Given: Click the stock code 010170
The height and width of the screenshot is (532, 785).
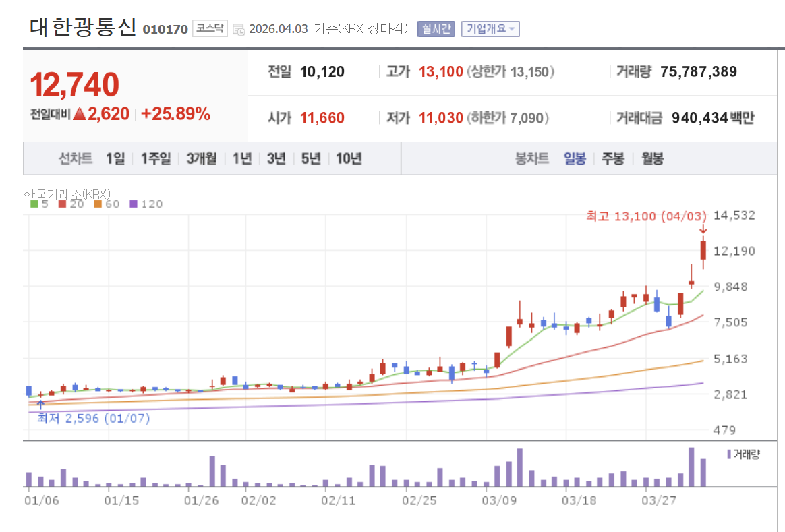Looking at the screenshot, I should point(165,30).
